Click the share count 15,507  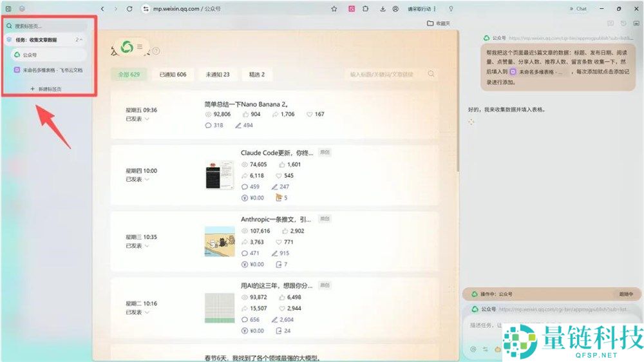pyautogui.click(x=258, y=308)
